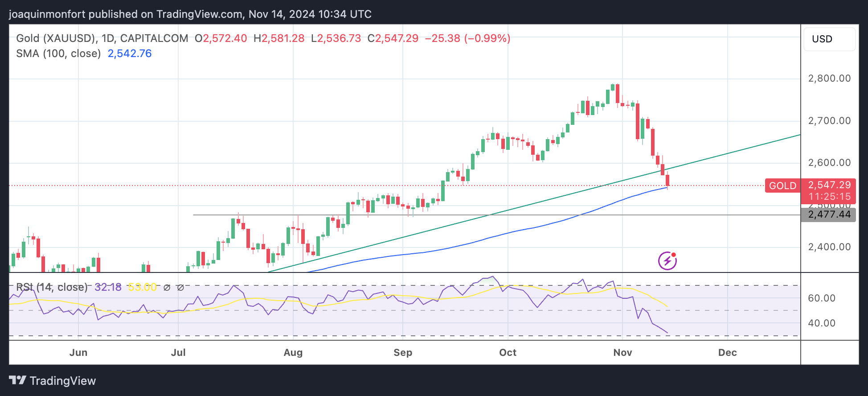Click the TradingView wordmark text at bottom

click(x=62, y=381)
